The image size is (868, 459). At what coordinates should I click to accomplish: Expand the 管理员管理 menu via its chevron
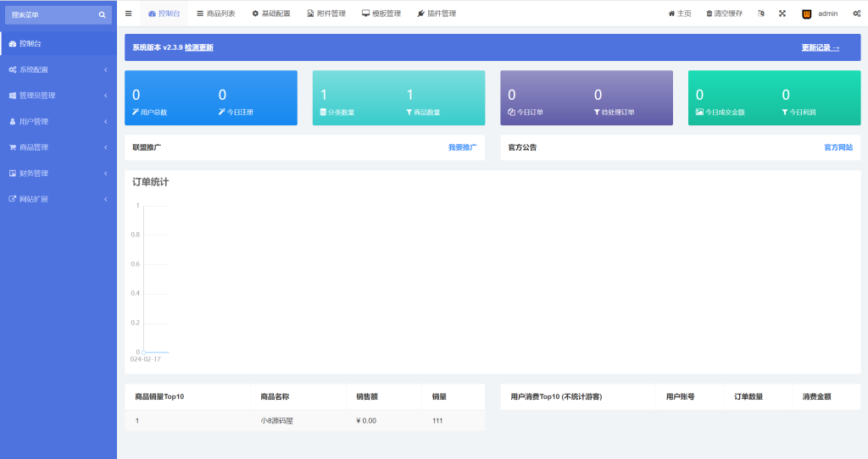(x=106, y=96)
